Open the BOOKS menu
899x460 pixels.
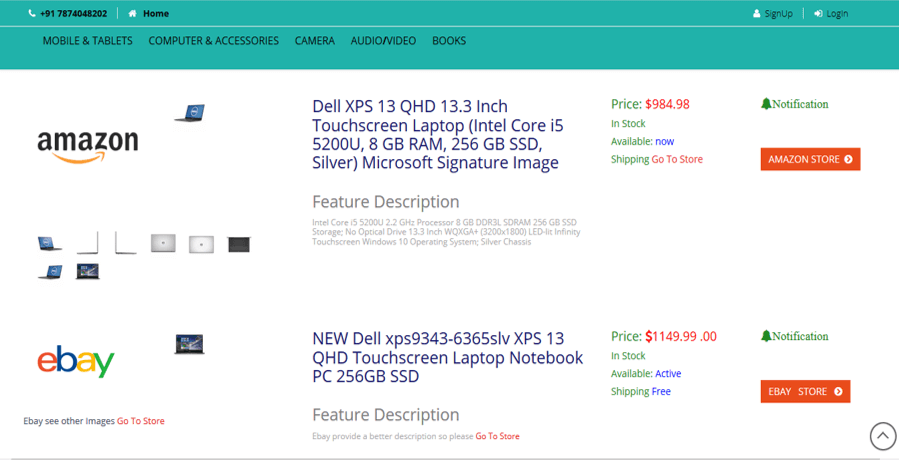tap(449, 41)
